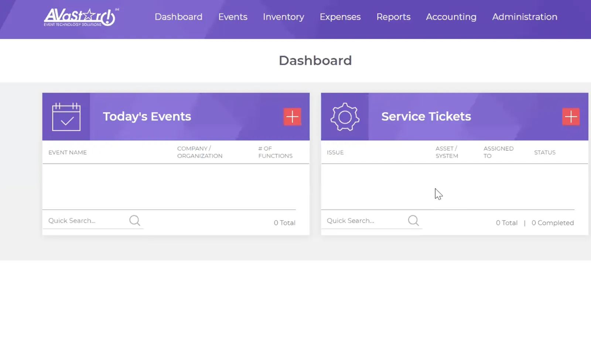Focus the Today's Events Quick Search field
Viewport: 591px width, 364px height.
(87, 221)
